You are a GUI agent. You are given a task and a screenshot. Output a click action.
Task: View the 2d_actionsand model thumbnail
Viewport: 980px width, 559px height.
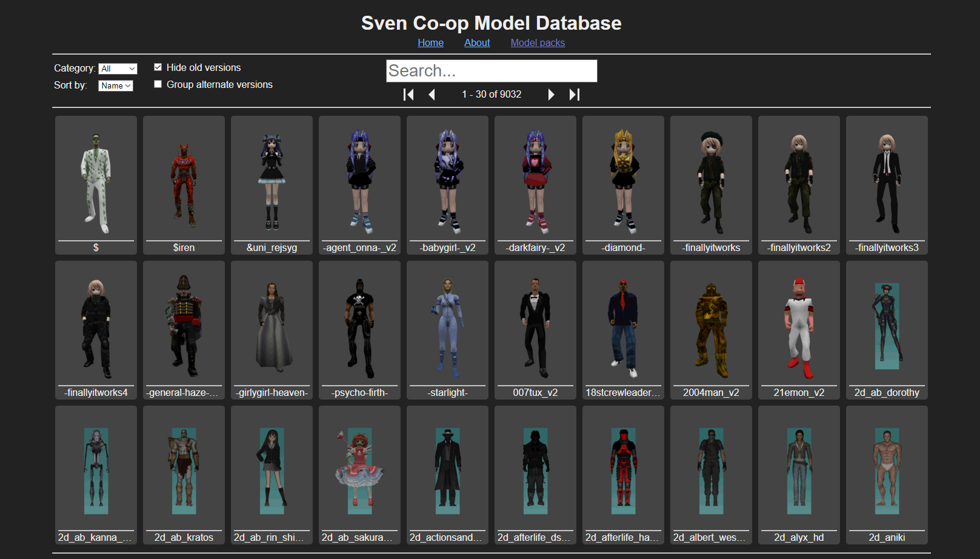447,475
